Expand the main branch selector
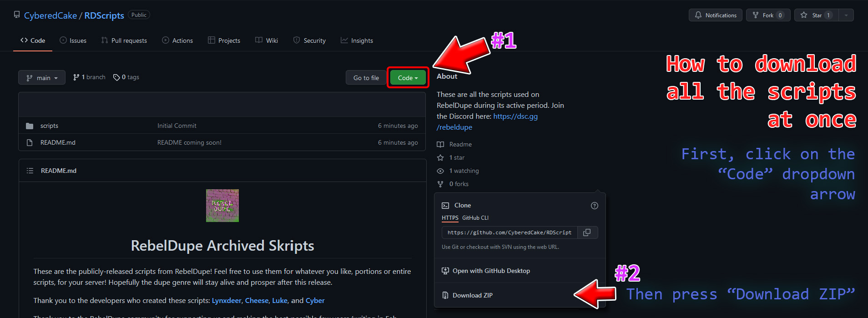 click(42, 78)
